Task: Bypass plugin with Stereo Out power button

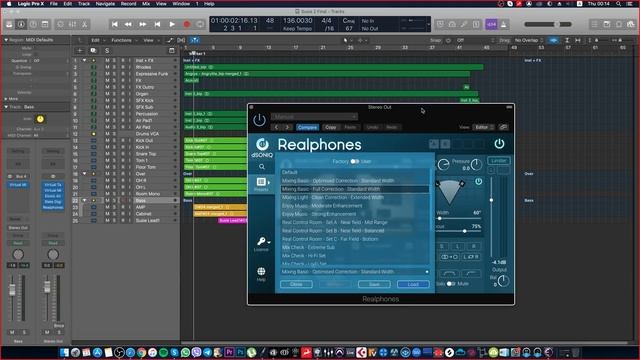Action: pyautogui.click(x=259, y=120)
